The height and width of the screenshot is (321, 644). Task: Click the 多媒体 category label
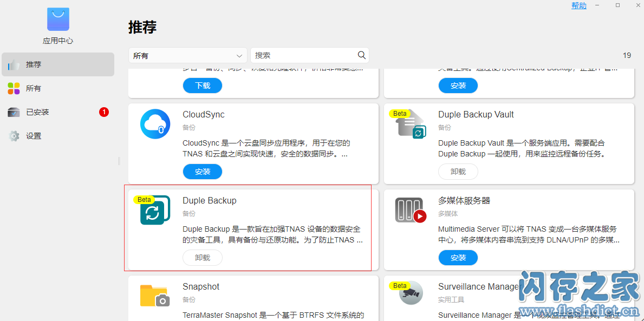click(x=448, y=214)
